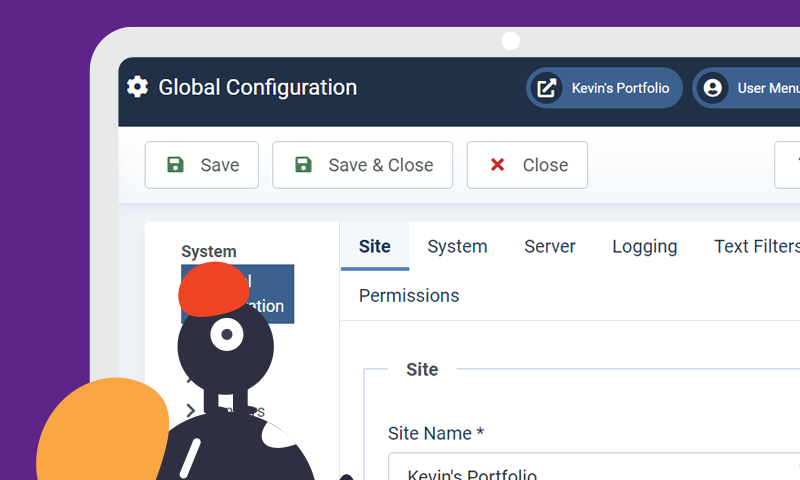The height and width of the screenshot is (480, 800).
Task: Select the Server tab
Action: coord(550,246)
